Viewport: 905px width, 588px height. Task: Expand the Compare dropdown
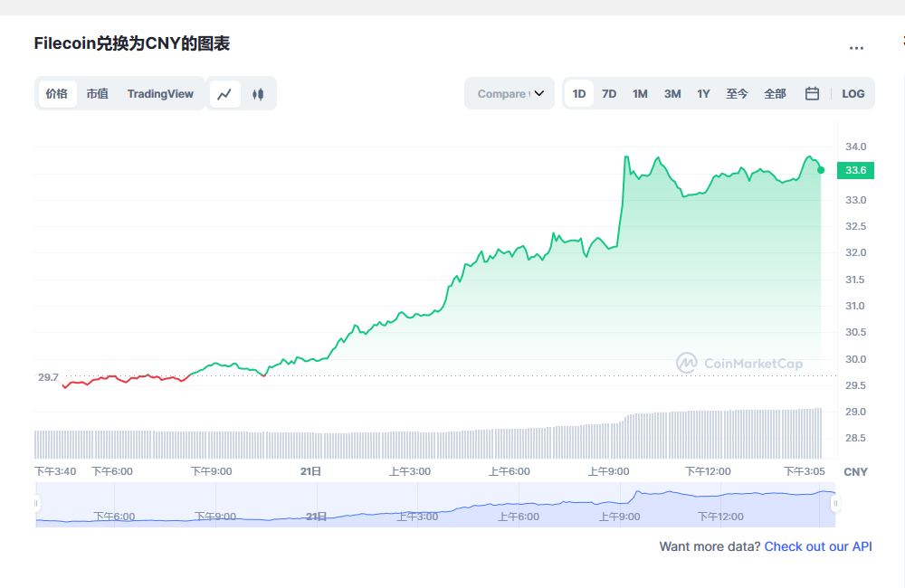tap(510, 93)
